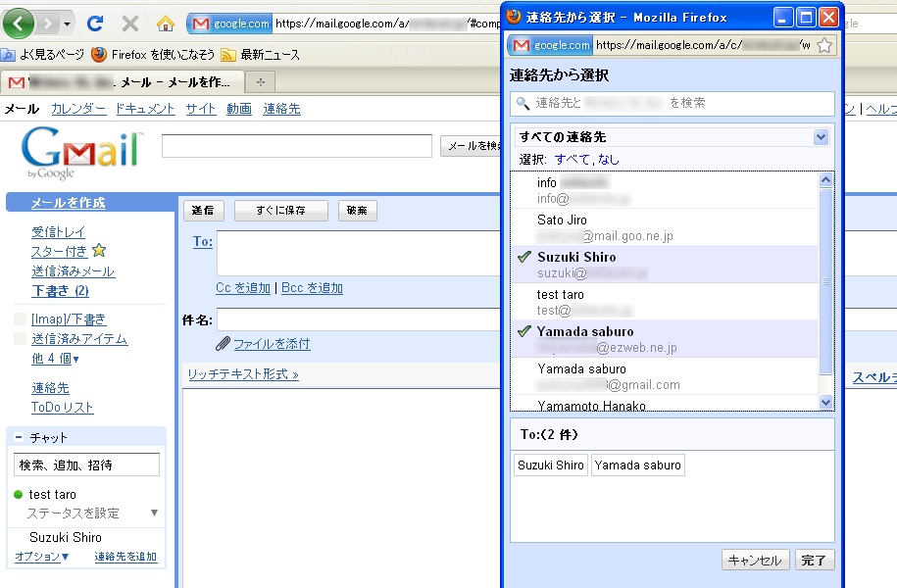Click the 連絡先を追加 link in chat
This screenshot has width=897, height=588.
(x=125, y=557)
